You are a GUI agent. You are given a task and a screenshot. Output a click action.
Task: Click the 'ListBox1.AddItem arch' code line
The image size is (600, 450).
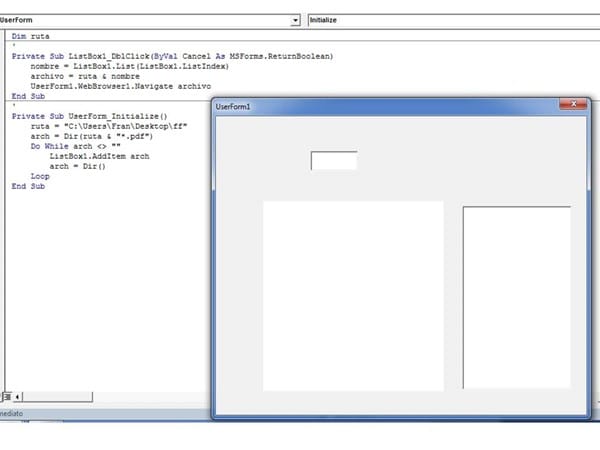click(x=100, y=156)
